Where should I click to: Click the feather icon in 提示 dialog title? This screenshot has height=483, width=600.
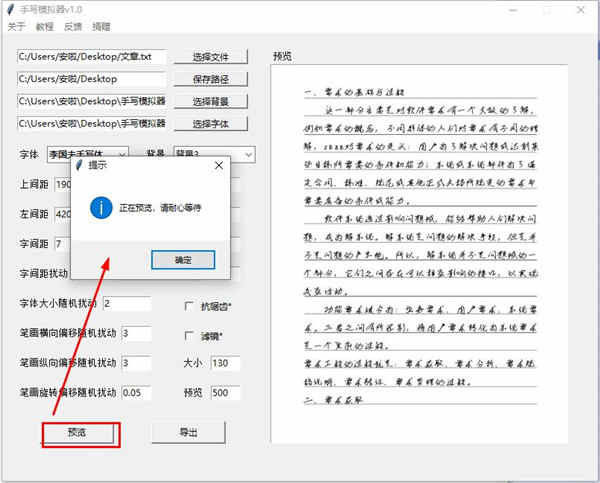coord(79,165)
